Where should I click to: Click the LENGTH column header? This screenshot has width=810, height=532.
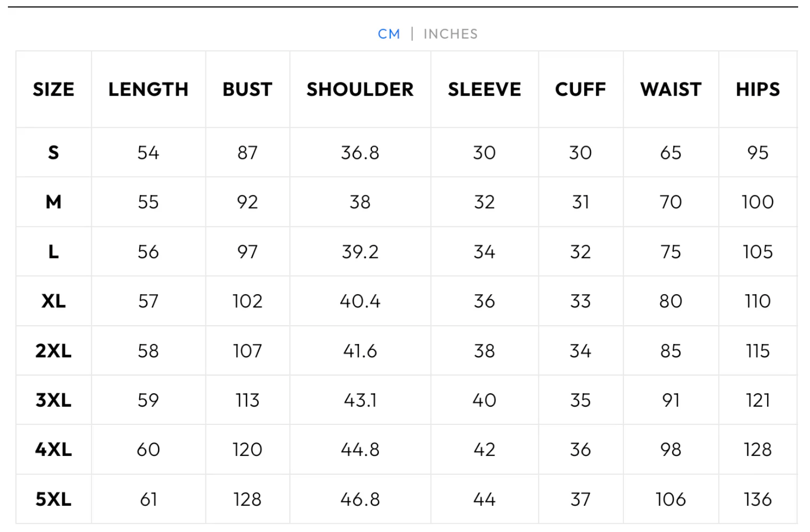tap(148, 89)
